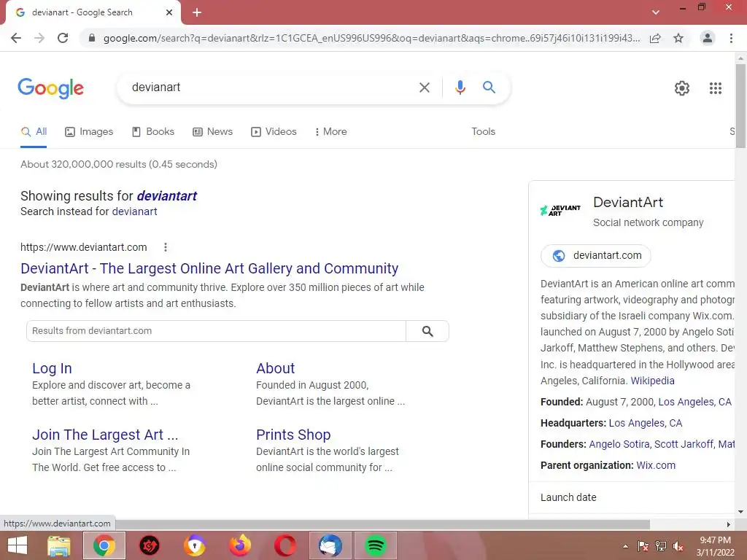Share this page icon in address bar

tap(655, 38)
